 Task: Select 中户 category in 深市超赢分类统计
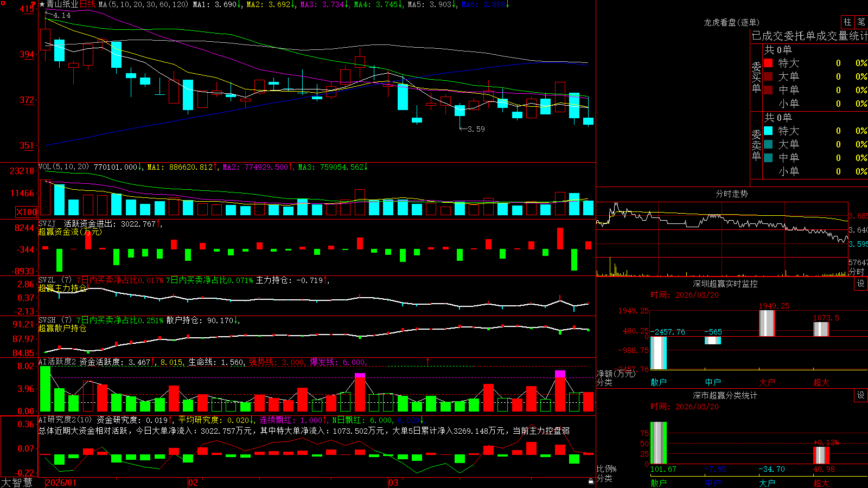[x=713, y=483]
